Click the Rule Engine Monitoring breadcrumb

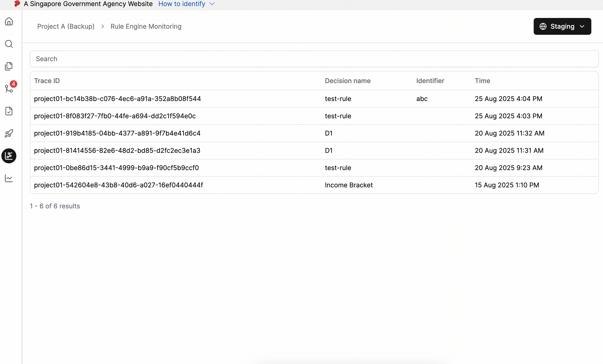[x=146, y=26]
